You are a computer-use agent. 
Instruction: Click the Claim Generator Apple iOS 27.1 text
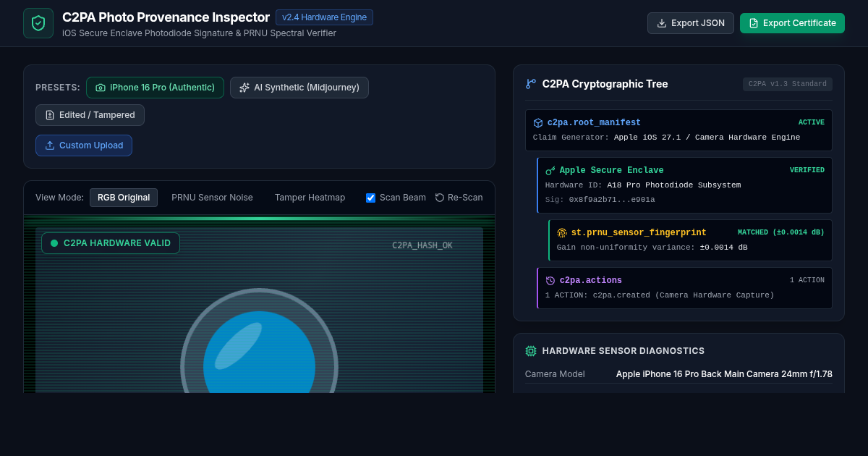click(666, 138)
